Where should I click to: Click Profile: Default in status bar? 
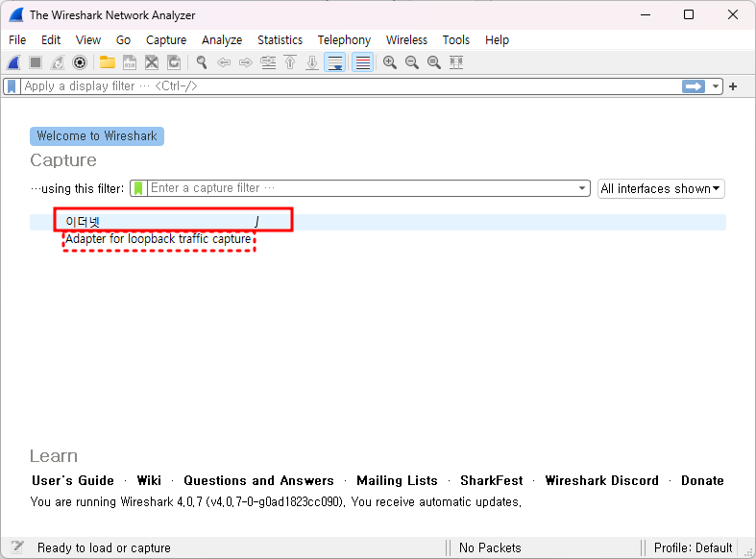[x=693, y=547]
